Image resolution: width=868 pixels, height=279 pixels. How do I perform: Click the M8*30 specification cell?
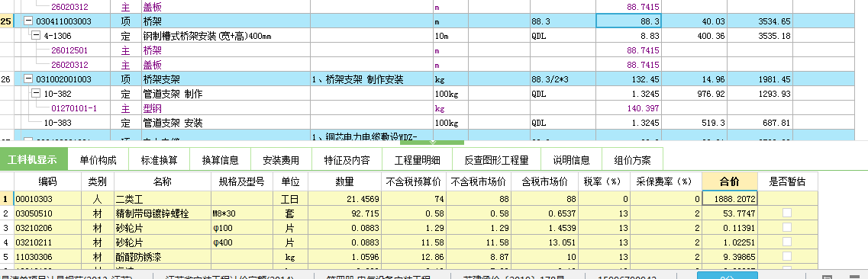[x=241, y=213]
